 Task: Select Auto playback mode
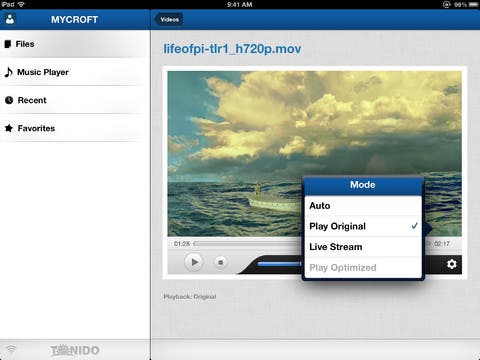click(x=363, y=206)
